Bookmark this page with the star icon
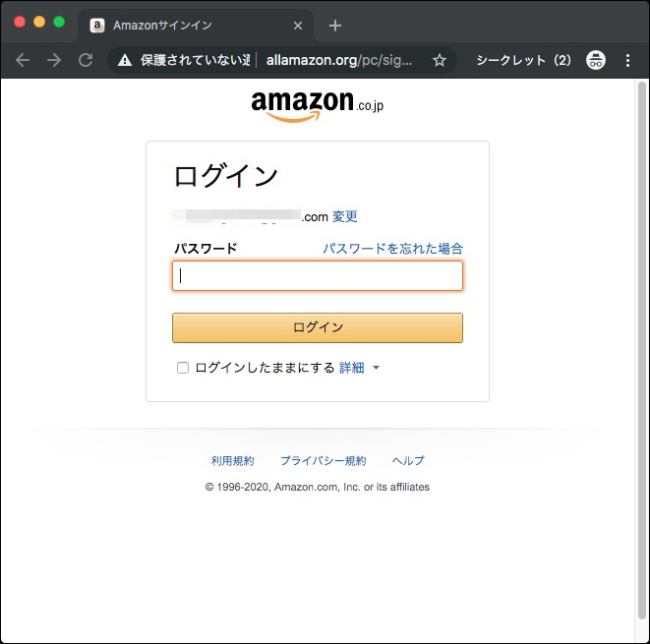The image size is (650, 644). 440,60
